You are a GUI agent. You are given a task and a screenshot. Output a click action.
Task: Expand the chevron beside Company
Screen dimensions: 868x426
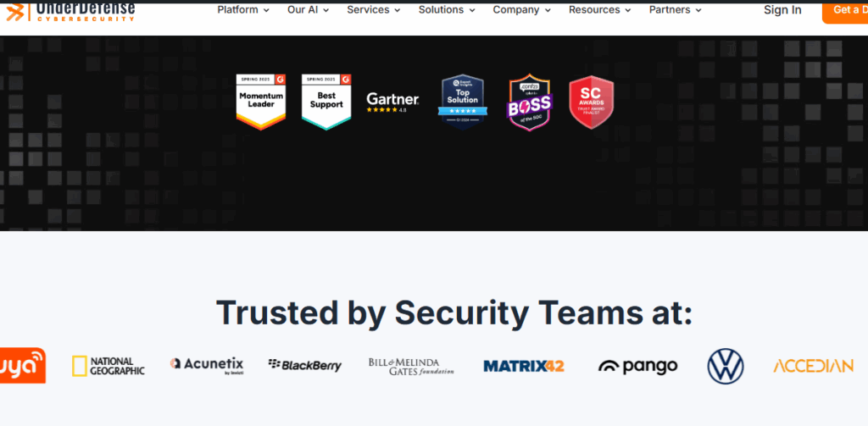click(548, 10)
